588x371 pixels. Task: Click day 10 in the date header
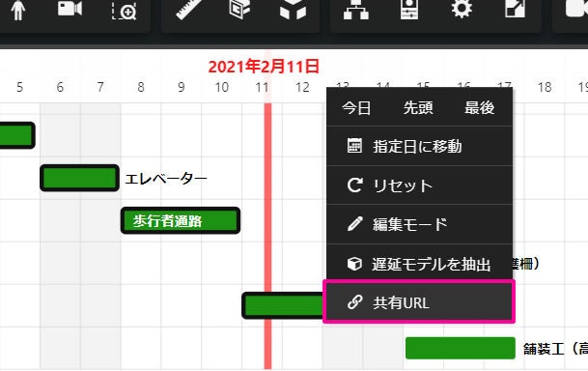point(222,87)
